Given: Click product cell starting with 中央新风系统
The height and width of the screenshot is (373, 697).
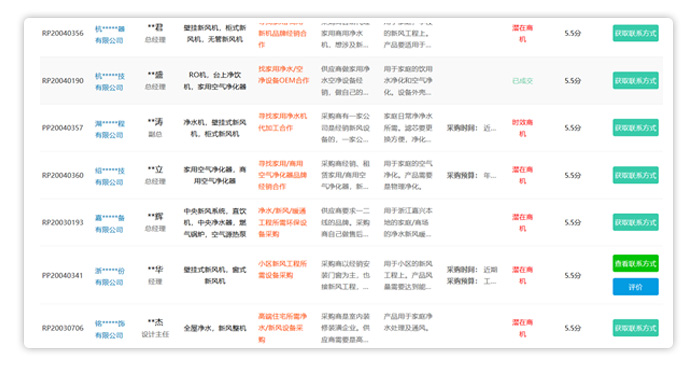Looking at the screenshot, I should [x=215, y=222].
